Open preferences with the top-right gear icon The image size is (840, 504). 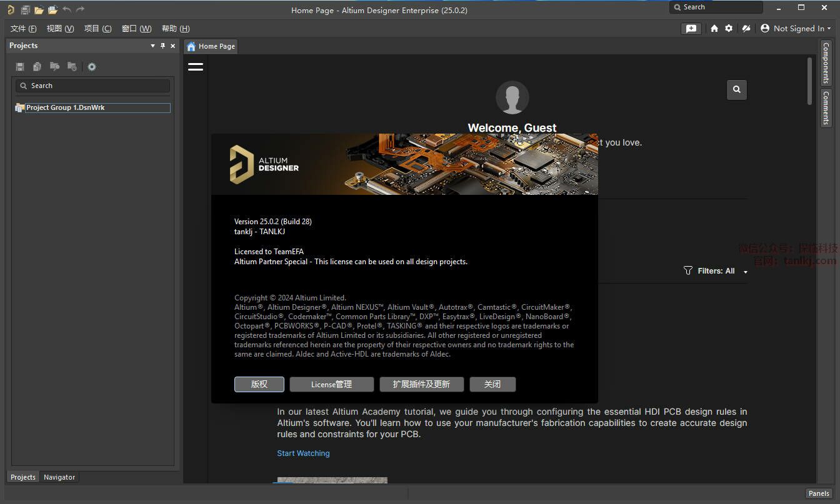[x=729, y=29]
